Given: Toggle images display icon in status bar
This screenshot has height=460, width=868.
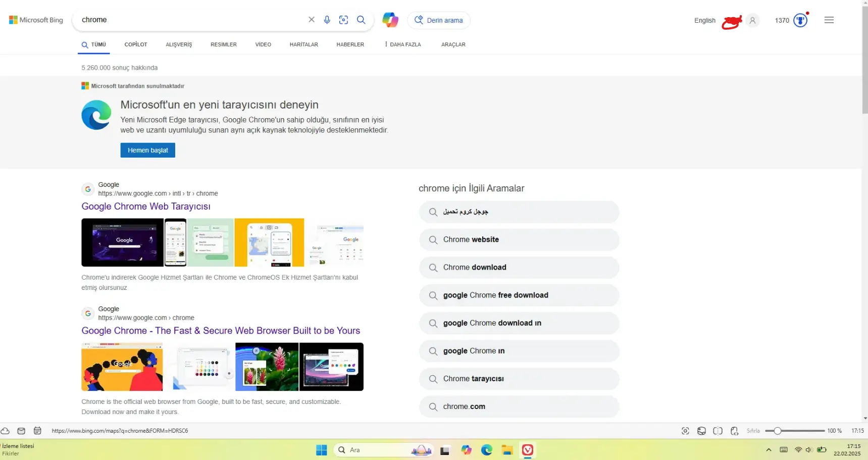Looking at the screenshot, I should click(701, 431).
